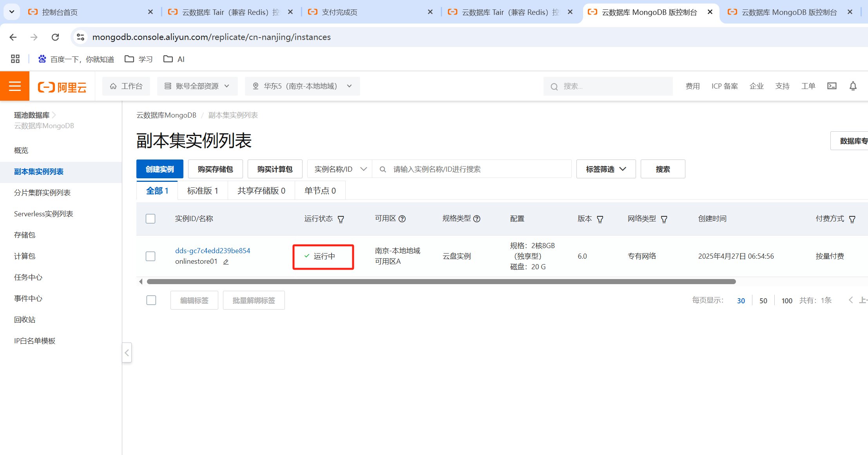Click 购买计算包 button
The height and width of the screenshot is (455, 868).
(x=275, y=169)
